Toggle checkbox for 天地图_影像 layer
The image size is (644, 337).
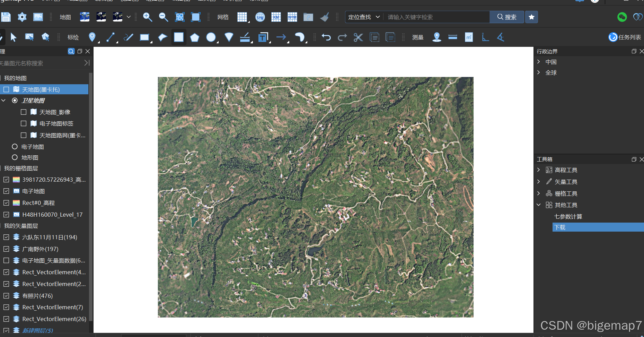click(x=24, y=112)
